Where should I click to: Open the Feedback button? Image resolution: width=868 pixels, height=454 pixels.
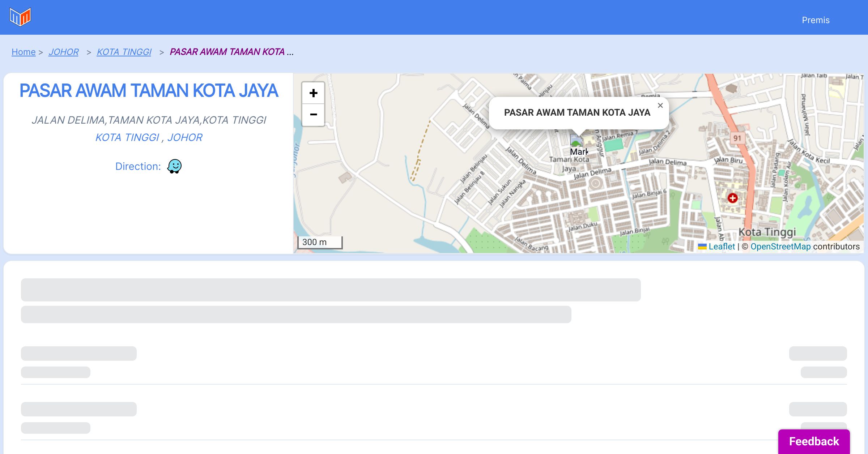[x=814, y=441]
